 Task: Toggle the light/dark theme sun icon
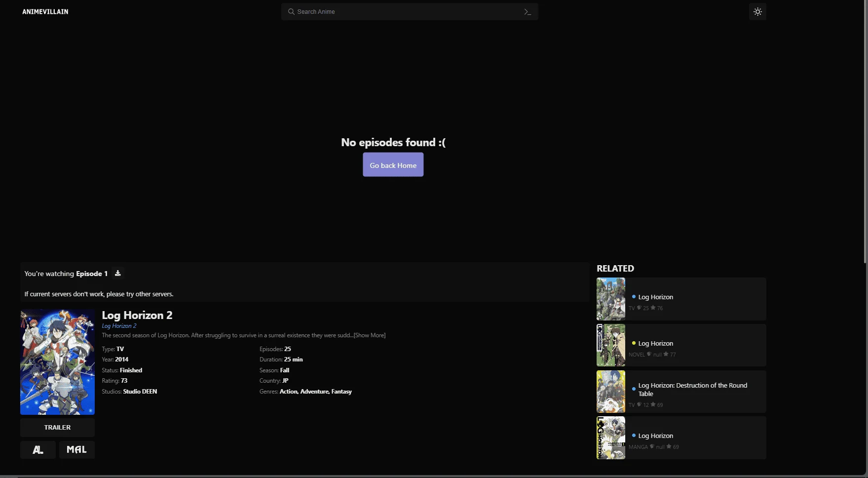tap(757, 11)
